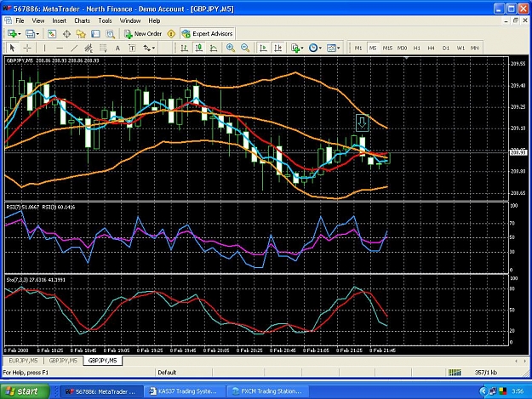The image size is (532, 399).
Task: Pick the horizontal line drawing tool
Action: click(x=60, y=48)
